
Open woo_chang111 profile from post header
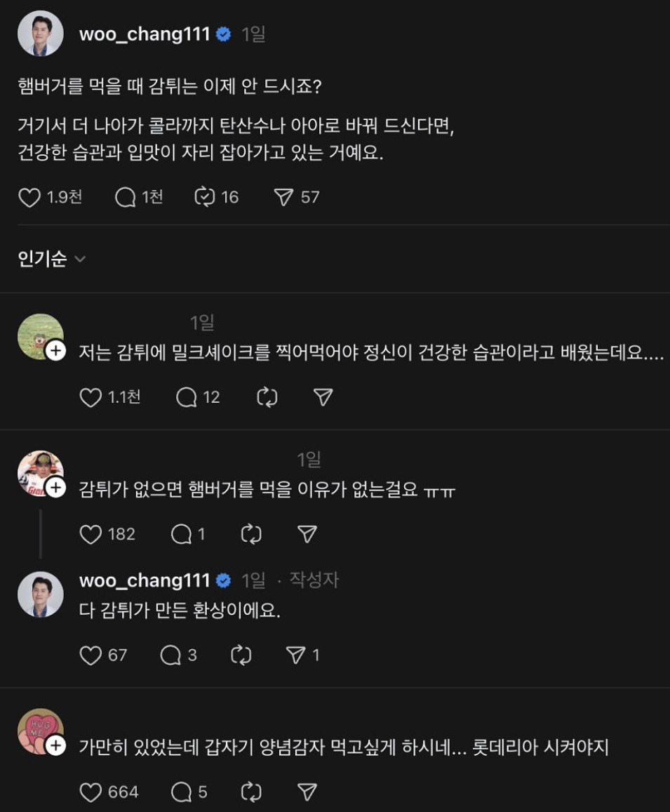[145, 34]
